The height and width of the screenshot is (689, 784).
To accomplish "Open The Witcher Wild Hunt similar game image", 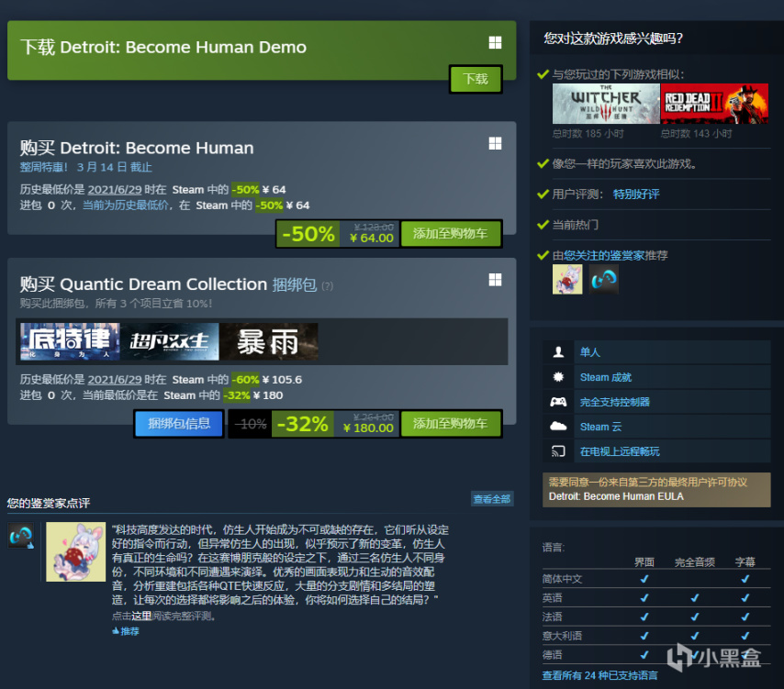I will point(606,104).
